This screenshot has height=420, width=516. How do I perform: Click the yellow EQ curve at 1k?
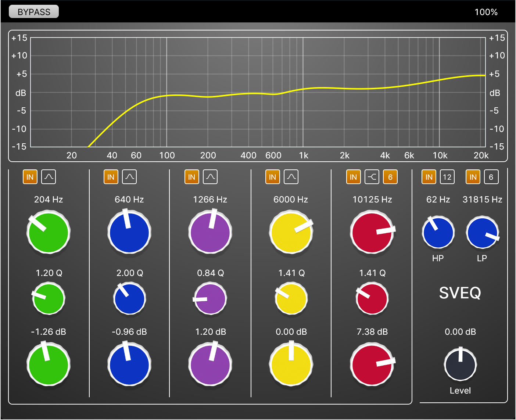tap(303, 89)
